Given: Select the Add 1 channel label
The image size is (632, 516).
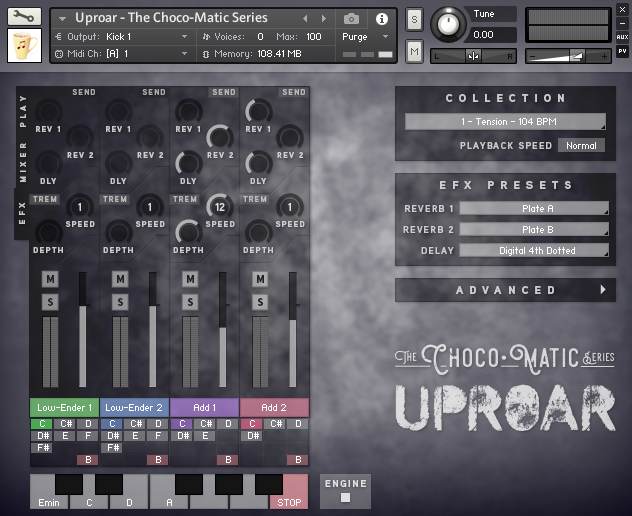Looking at the screenshot, I should (204, 408).
